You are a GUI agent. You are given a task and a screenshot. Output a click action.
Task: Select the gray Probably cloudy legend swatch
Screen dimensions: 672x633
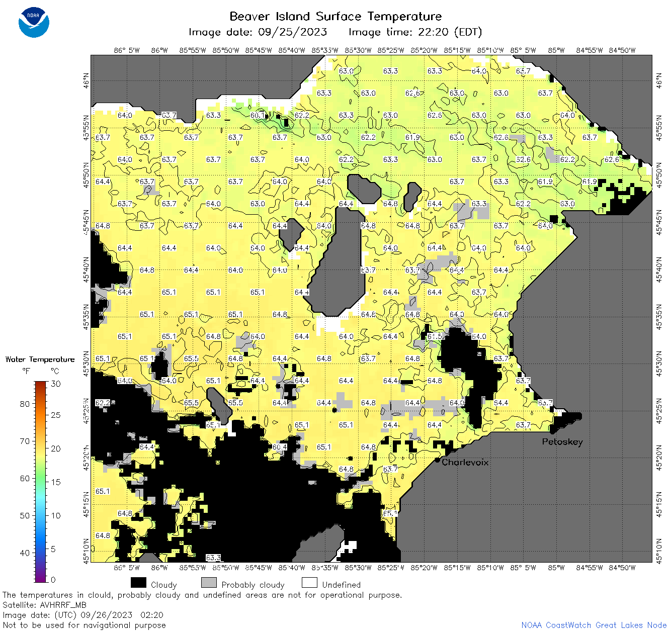[209, 583]
